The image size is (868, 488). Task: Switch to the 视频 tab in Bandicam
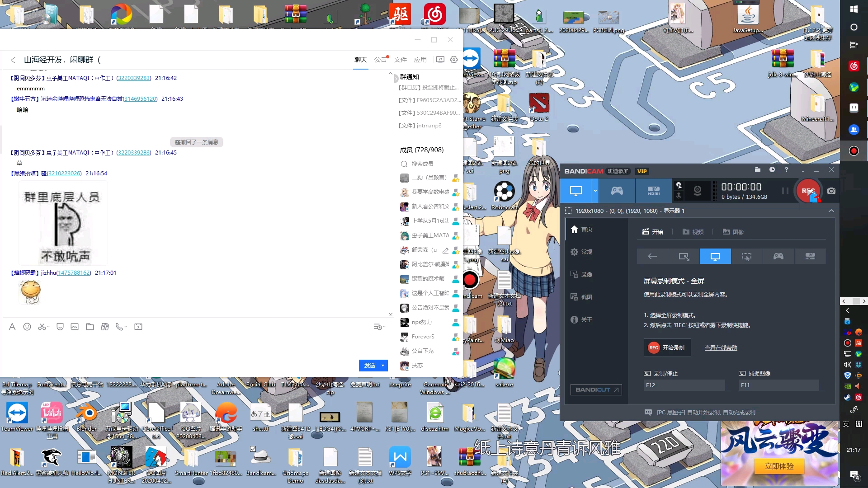[x=693, y=232]
